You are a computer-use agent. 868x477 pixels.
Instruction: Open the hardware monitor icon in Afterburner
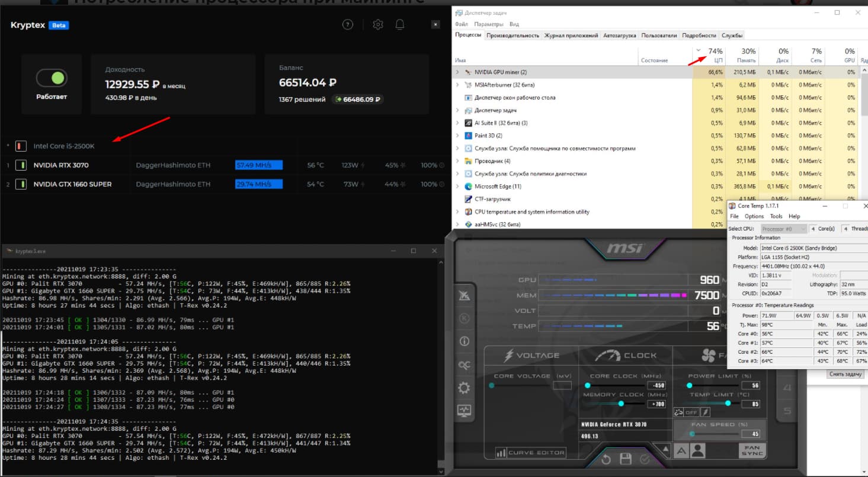coord(464,410)
